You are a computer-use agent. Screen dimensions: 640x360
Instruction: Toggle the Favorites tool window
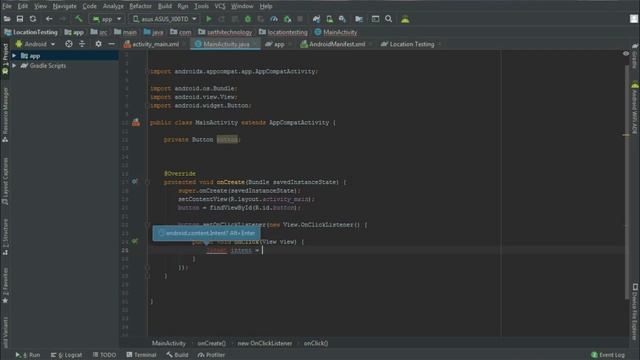(x=5, y=285)
